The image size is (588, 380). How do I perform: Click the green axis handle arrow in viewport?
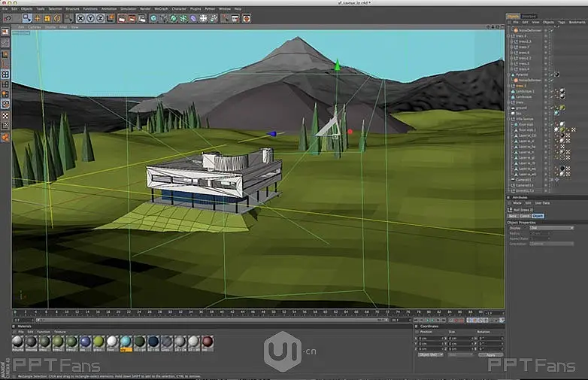(x=337, y=66)
